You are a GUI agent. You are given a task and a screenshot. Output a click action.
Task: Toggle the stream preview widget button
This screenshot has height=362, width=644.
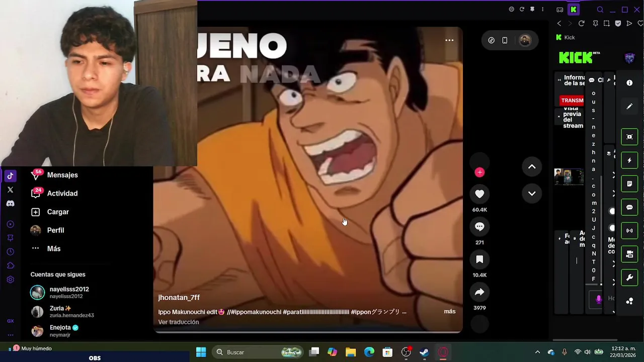(629, 137)
